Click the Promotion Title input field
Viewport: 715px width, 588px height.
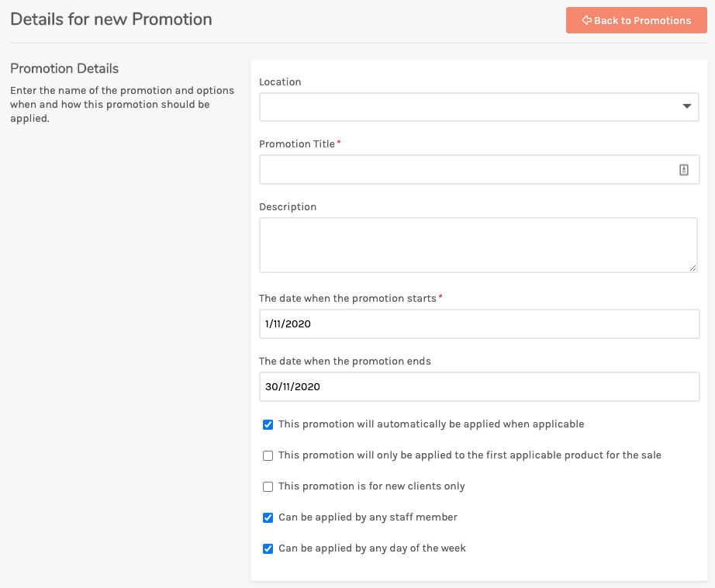click(478, 169)
